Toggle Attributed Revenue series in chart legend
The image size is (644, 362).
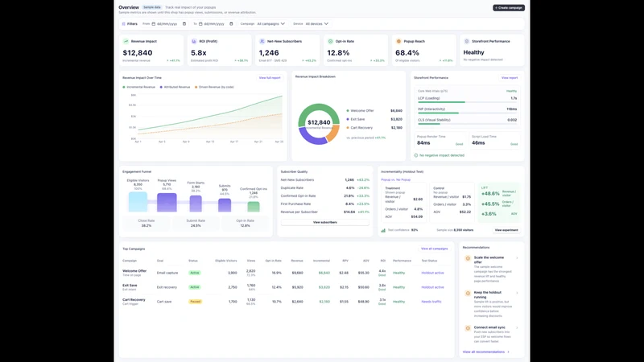pyautogui.click(x=175, y=87)
